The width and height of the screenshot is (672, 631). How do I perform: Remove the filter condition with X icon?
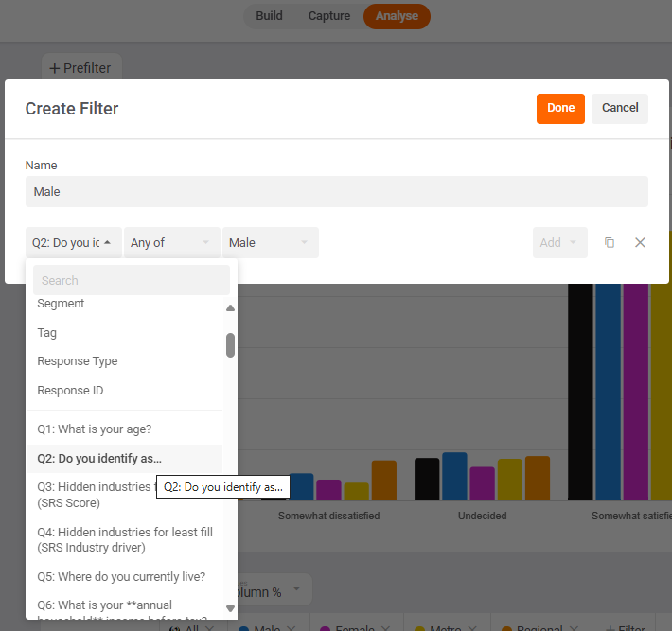640,242
